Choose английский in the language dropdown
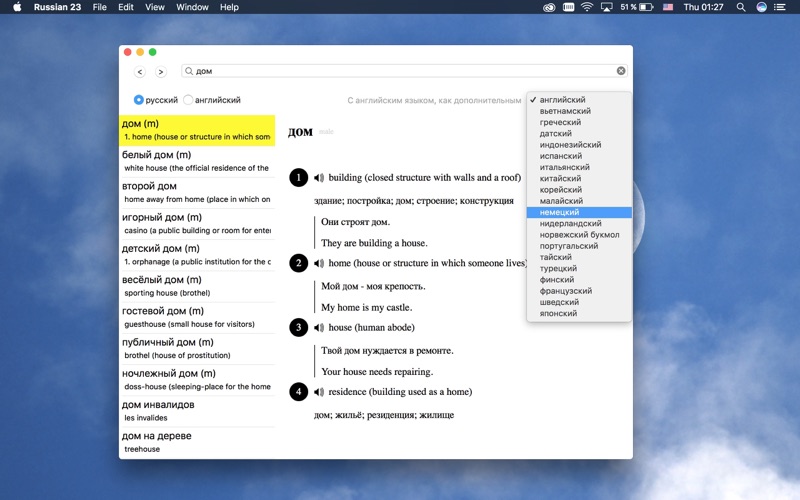Viewport: 800px width, 500px height. (x=579, y=100)
